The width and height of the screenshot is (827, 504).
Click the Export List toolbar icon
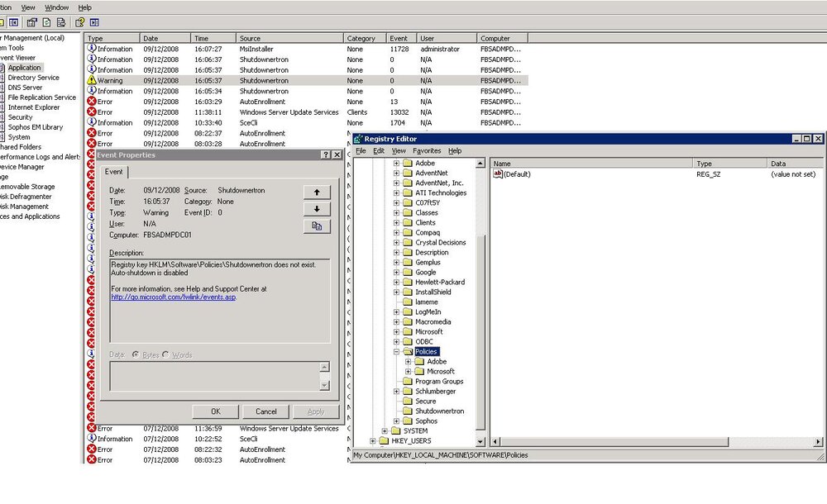(61, 22)
